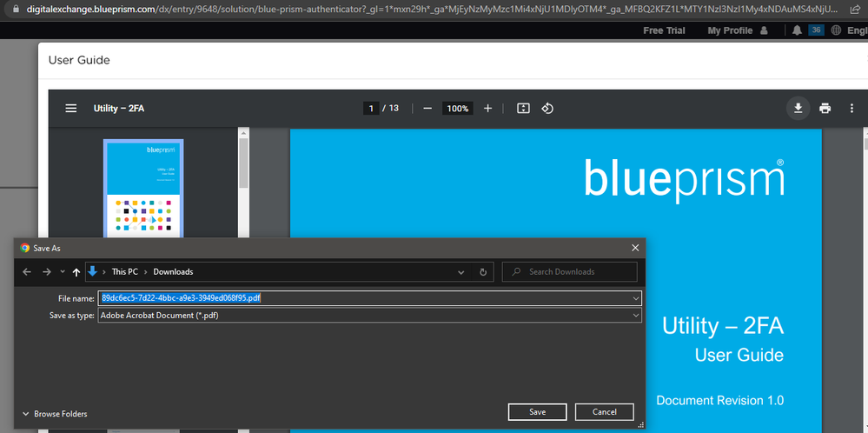Click the Downloads folder arrow icon in path
Image resolution: width=868 pixels, height=433 pixels.
[92, 271]
